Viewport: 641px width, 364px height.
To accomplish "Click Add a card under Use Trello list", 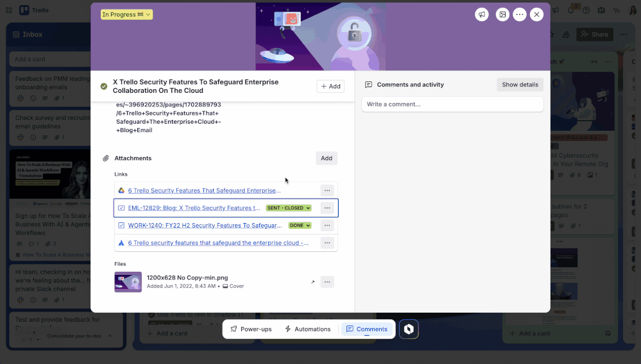I will point(167,333).
